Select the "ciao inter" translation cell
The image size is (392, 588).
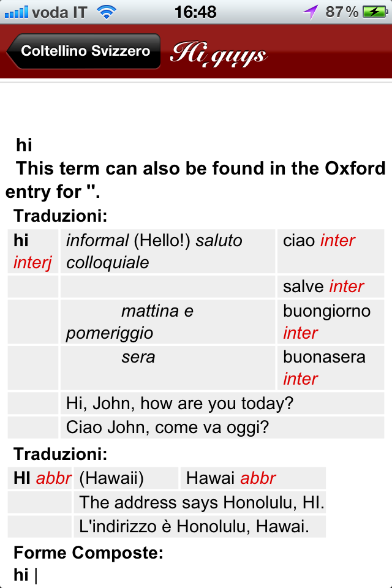click(330, 251)
